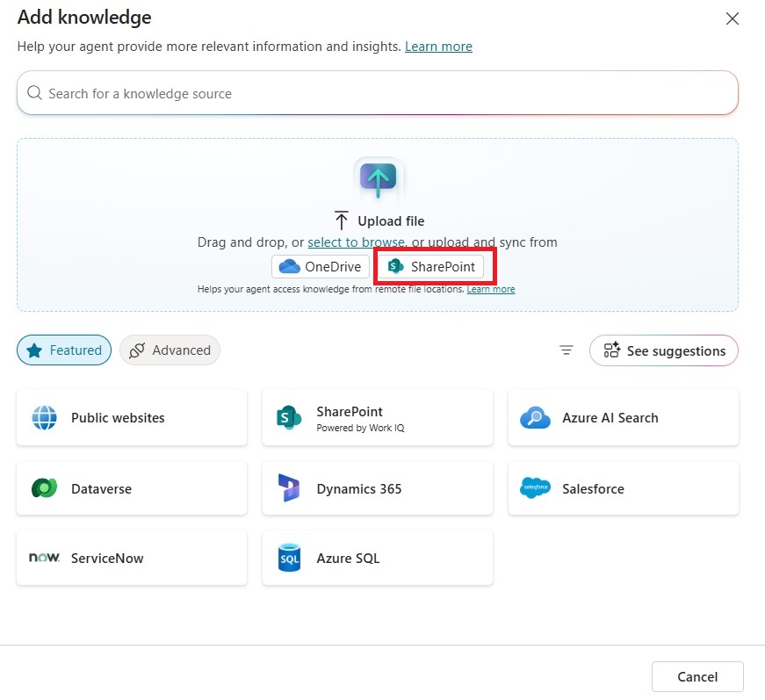Click the select to browse link
This screenshot has height=700, width=765.
(356, 242)
